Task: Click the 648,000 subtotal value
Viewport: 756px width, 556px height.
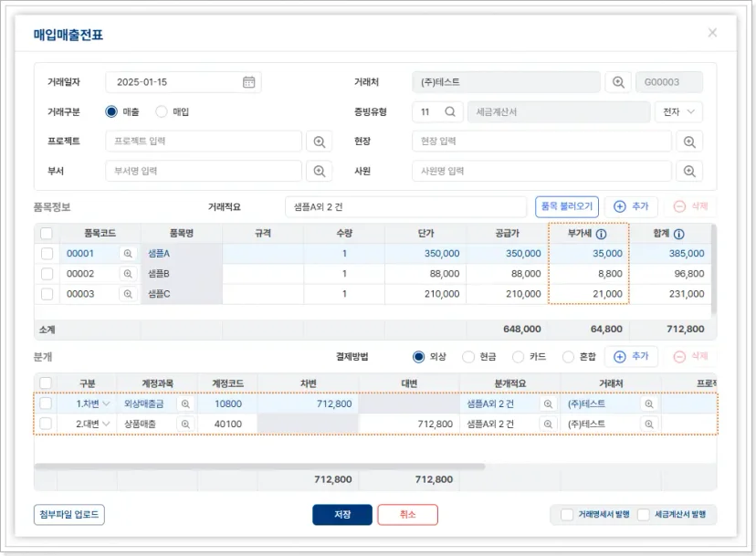Action: click(521, 329)
